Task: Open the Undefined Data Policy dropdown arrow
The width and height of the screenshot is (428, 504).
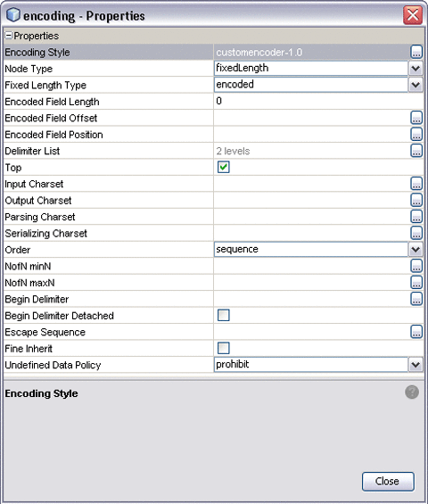Action: [416, 365]
